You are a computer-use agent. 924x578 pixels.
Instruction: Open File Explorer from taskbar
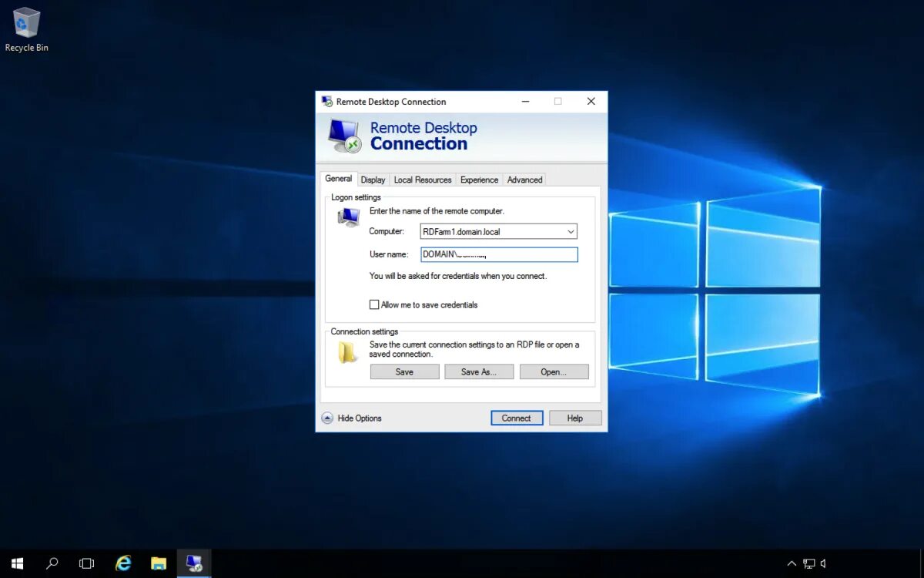pyautogui.click(x=159, y=563)
